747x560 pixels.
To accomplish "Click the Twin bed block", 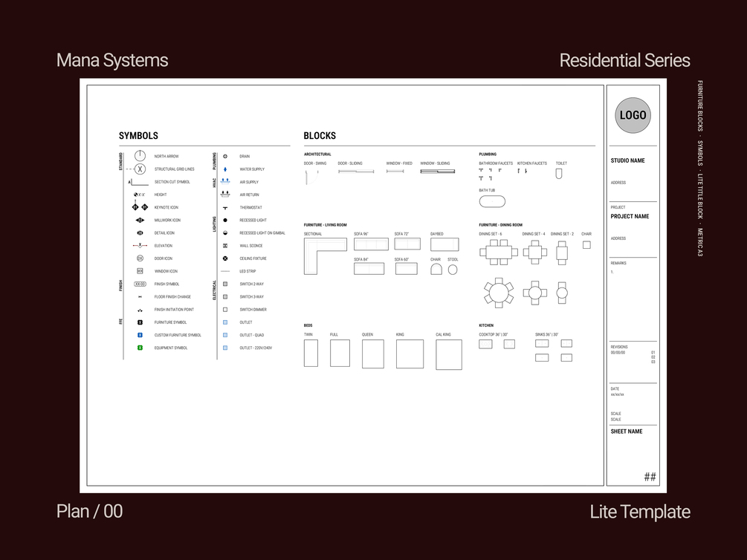I will (x=311, y=353).
